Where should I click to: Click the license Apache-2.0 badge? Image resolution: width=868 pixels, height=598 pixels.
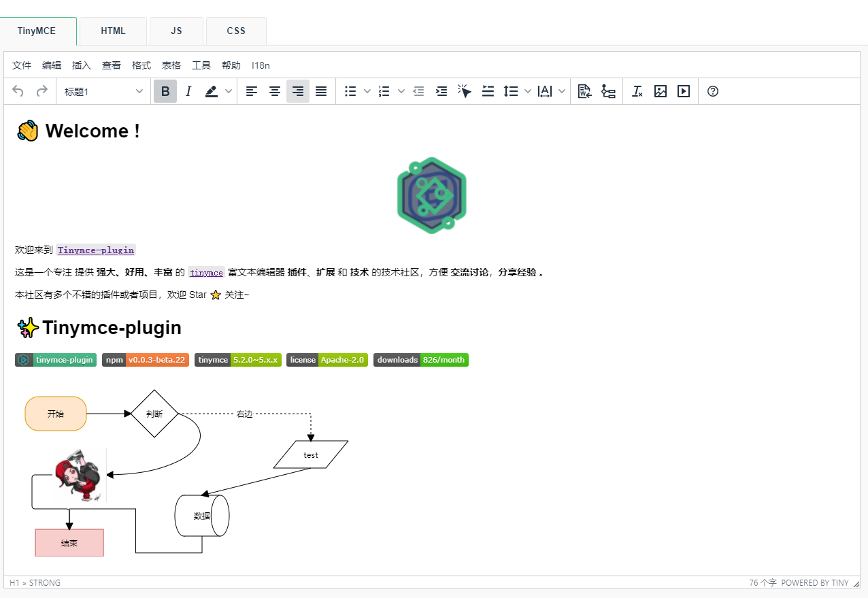[327, 360]
